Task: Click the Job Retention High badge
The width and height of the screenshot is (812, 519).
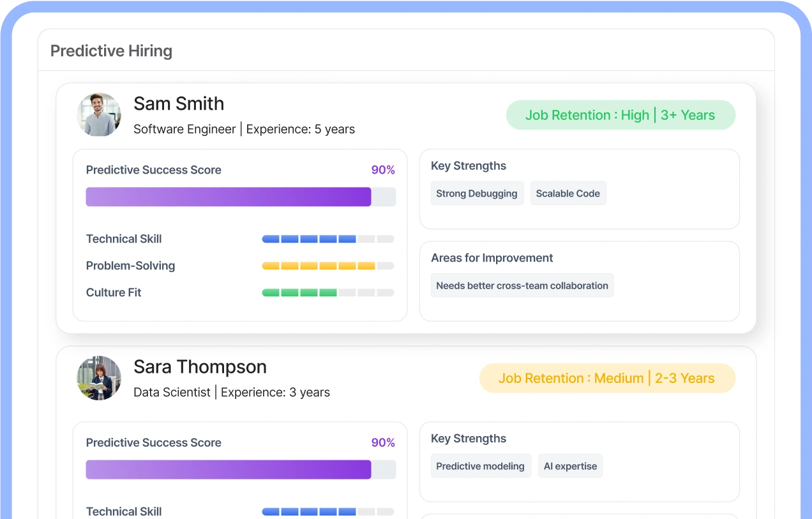Action: tap(620, 115)
